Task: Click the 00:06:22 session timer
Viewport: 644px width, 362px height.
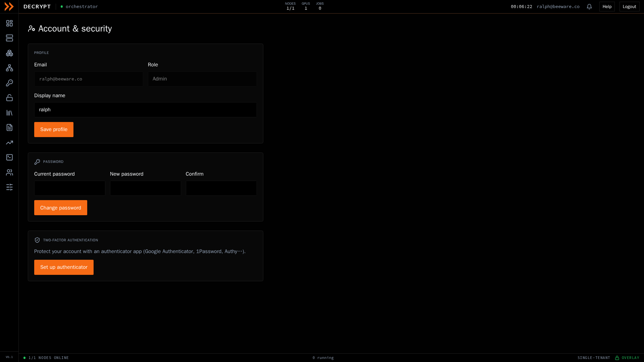Action: (522, 6)
